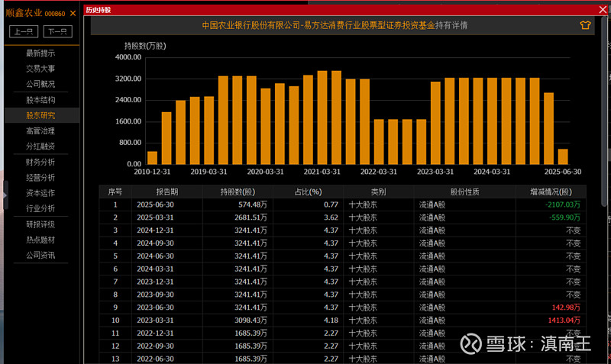Go to previous stock with 上一只
Viewport: 611px width, 364px height.
[x=24, y=31]
